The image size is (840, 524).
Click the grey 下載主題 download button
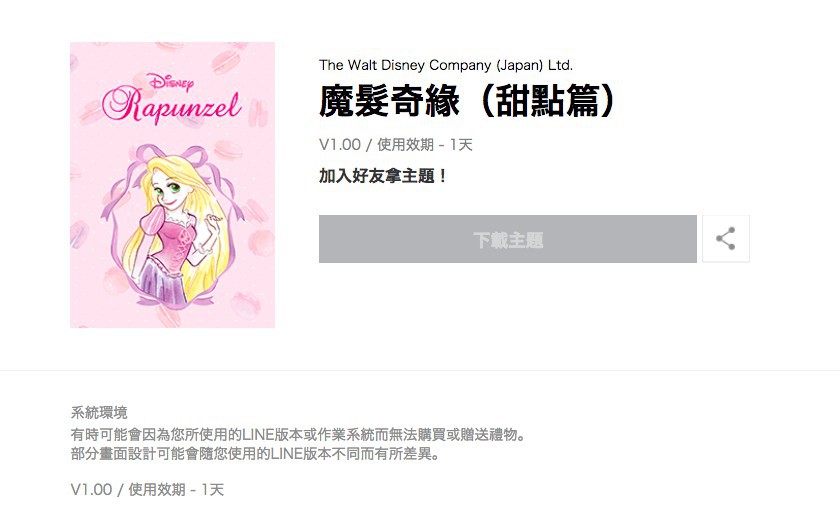(507, 239)
